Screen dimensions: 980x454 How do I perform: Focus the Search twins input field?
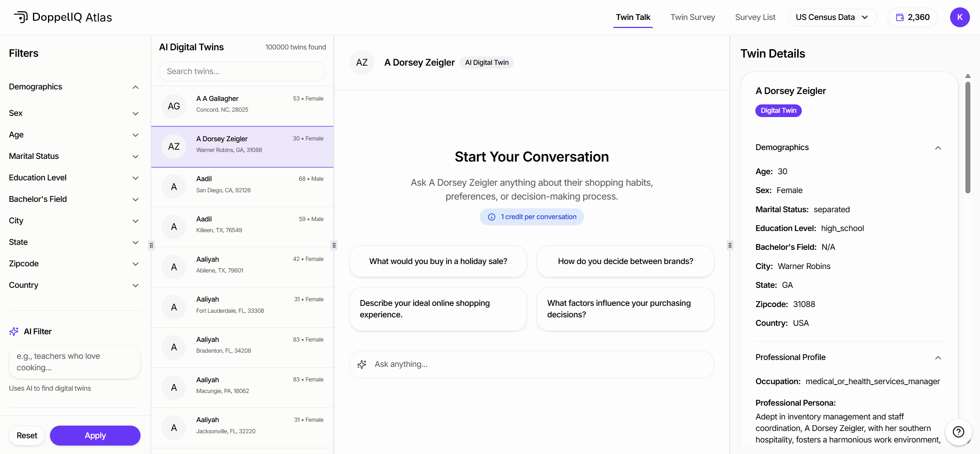242,71
